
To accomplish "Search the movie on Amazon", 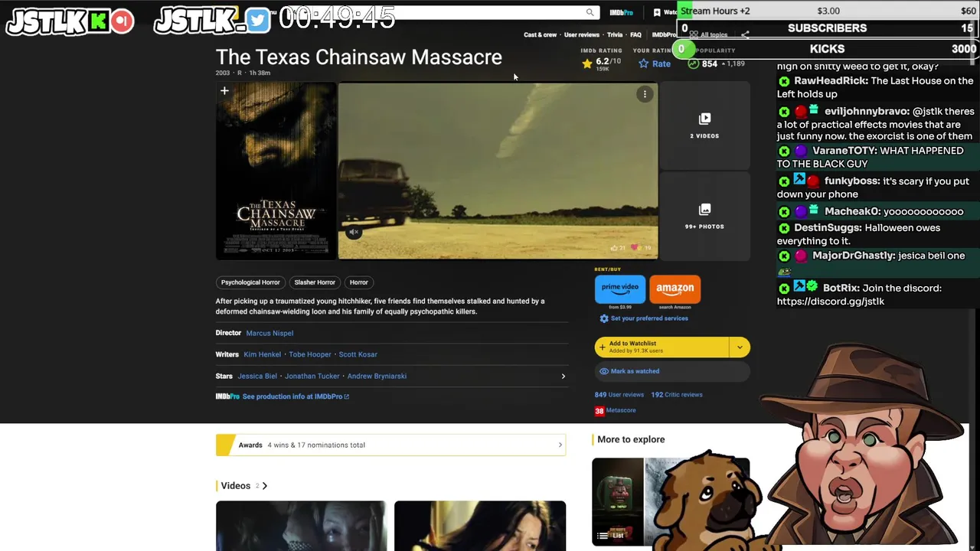I will click(x=675, y=289).
